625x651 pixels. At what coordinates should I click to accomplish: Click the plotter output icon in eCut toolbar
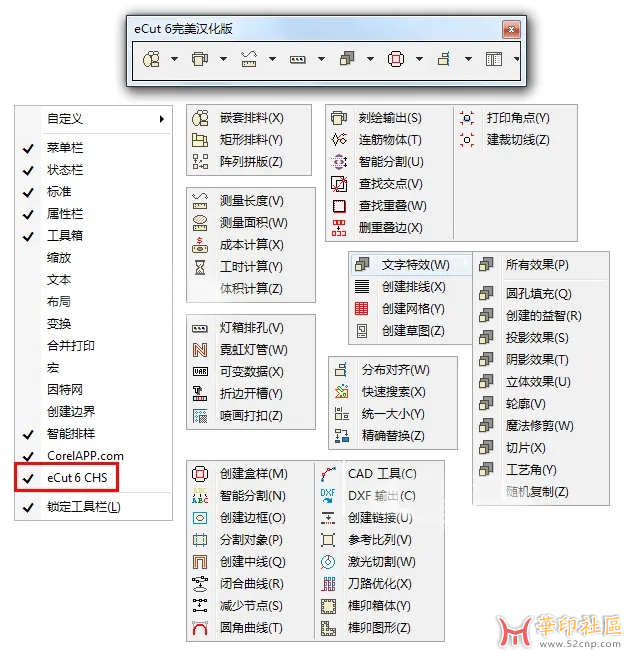(200, 59)
